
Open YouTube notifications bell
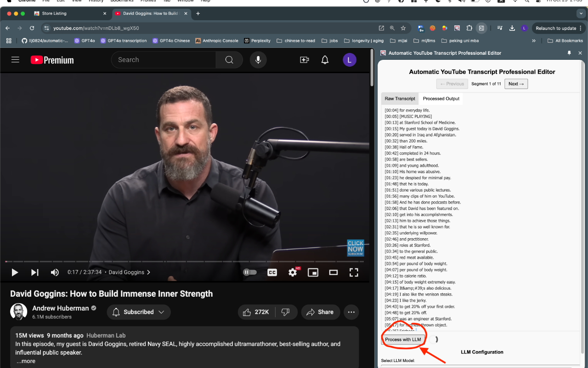325,60
